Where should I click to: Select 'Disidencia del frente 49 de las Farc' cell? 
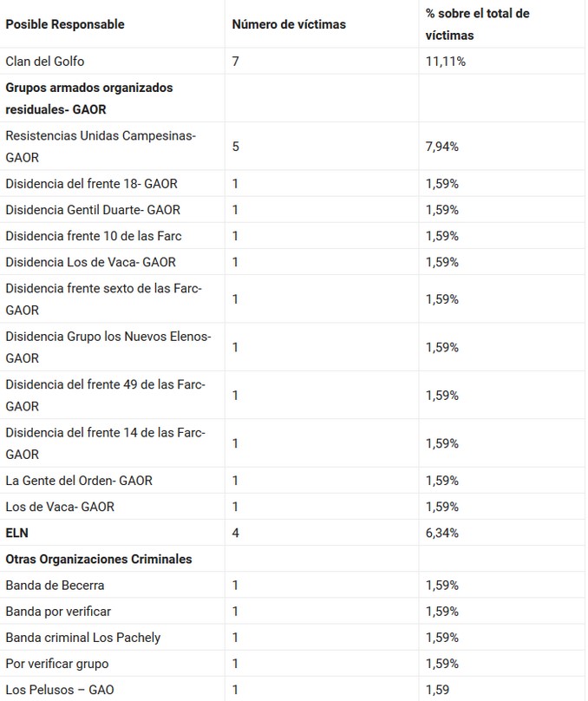pyautogui.click(x=106, y=396)
